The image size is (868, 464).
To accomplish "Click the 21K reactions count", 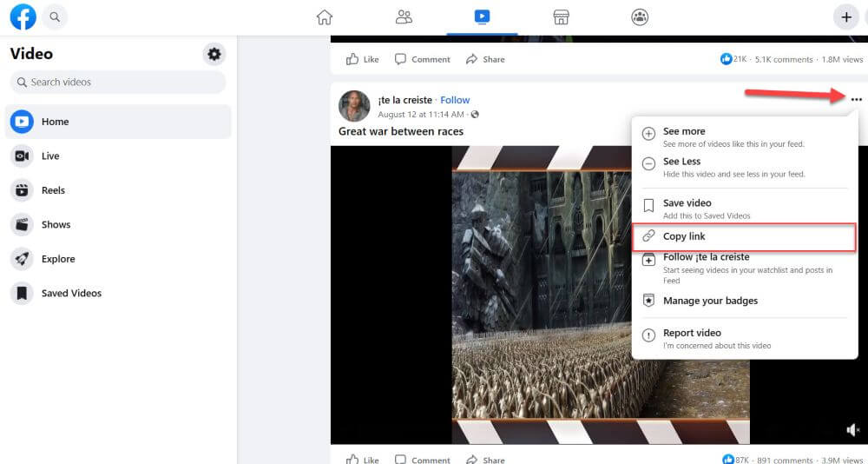I will 734,59.
